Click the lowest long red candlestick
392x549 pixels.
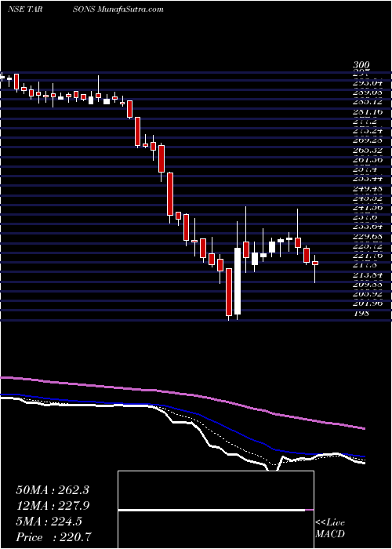pos(229,293)
